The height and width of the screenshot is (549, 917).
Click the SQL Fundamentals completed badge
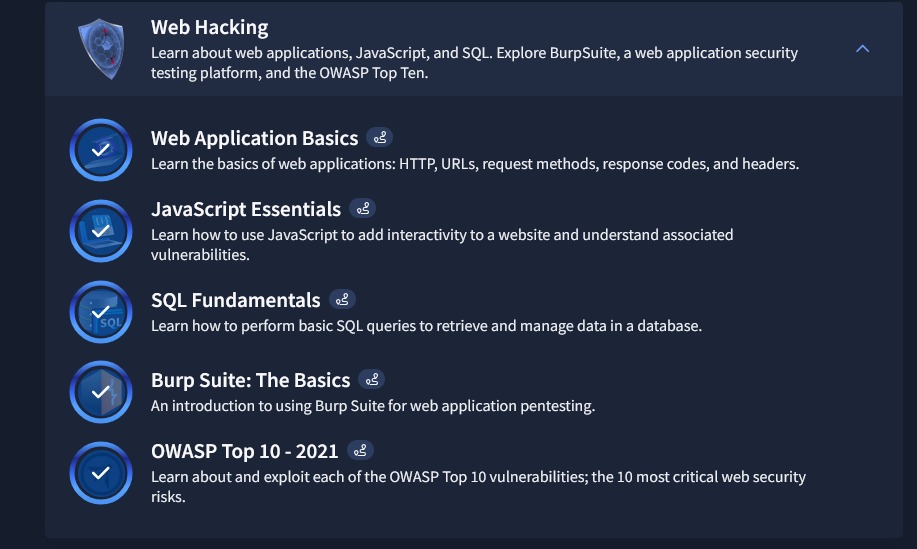tap(101, 312)
